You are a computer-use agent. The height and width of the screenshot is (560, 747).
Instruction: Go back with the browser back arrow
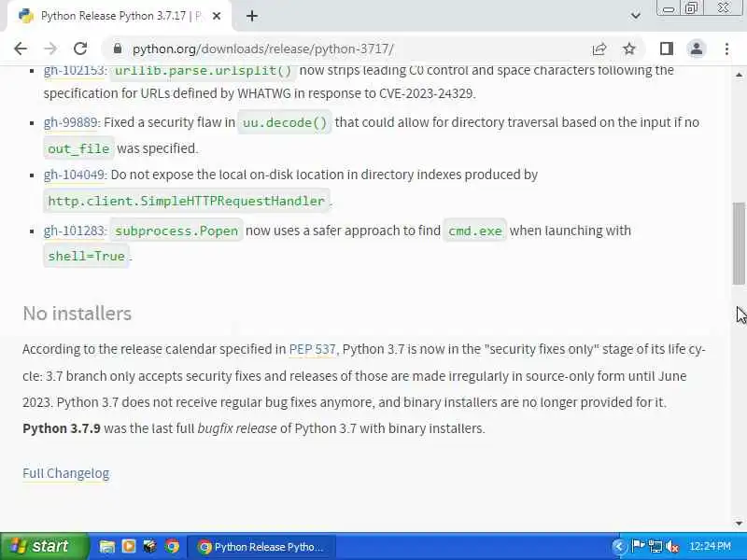click(x=21, y=49)
